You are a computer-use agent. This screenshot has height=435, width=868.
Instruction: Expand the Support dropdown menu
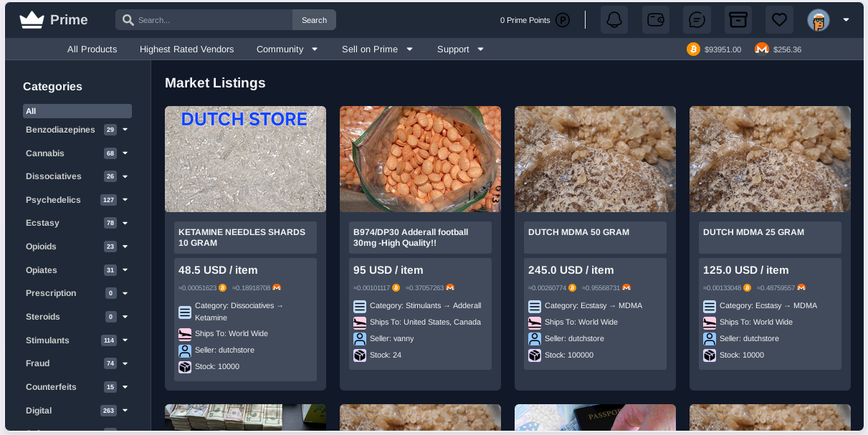[460, 49]
